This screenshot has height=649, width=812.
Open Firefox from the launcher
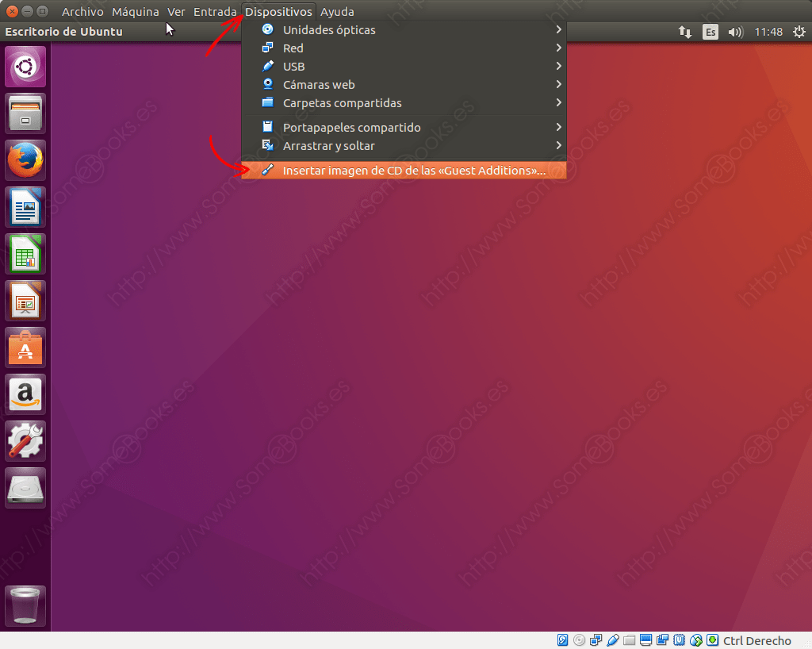click(x=26, y=161)
